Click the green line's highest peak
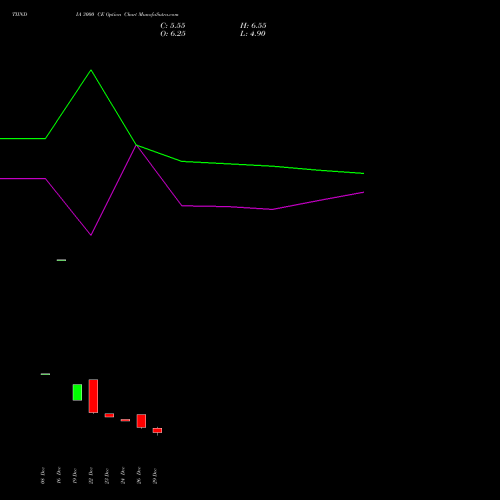This screenshot has width=500, height=500. 91,70
